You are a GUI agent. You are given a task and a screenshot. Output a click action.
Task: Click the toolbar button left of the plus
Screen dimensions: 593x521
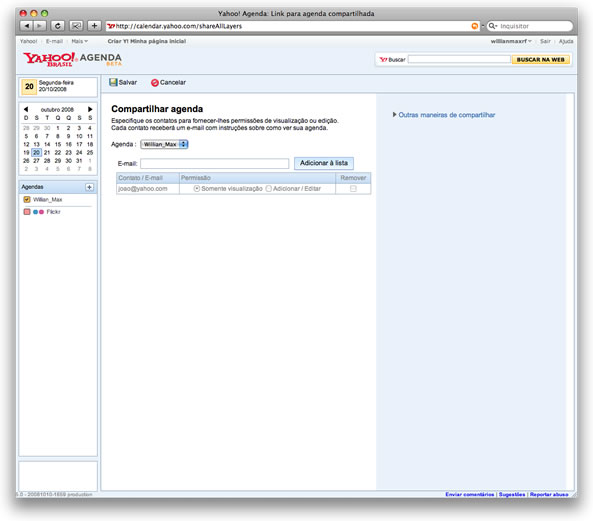click(76, 26)
